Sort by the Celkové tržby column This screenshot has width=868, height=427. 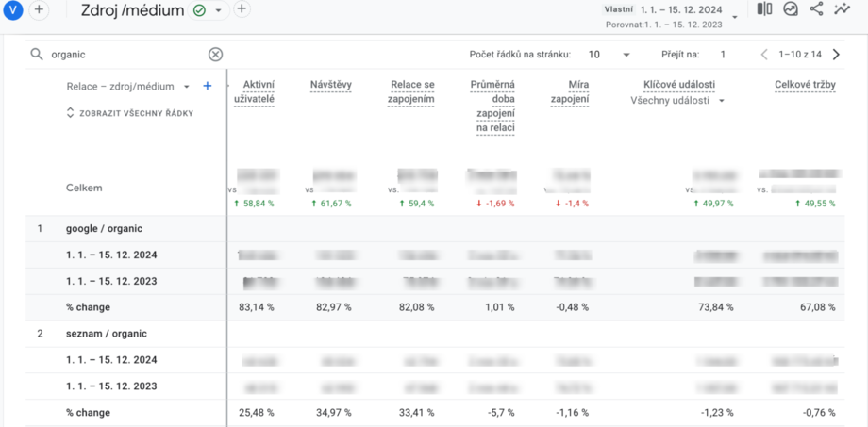(805, 86)
